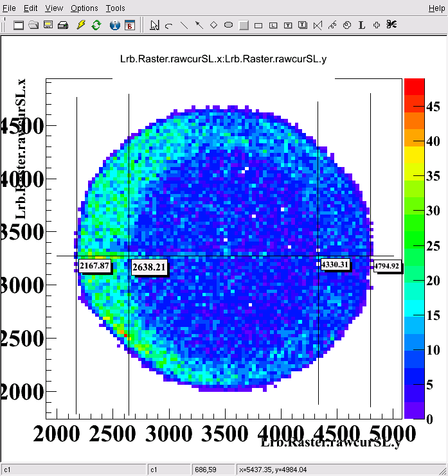Select the PolyLine tool
448x476 pixels.
pos(318,25)
